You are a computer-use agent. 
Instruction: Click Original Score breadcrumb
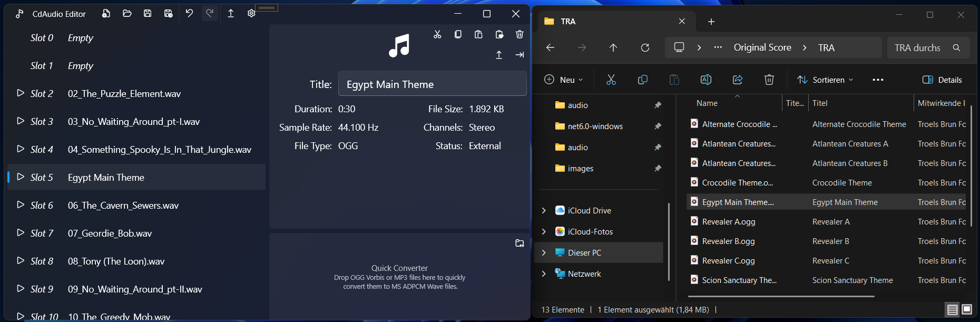762,47
